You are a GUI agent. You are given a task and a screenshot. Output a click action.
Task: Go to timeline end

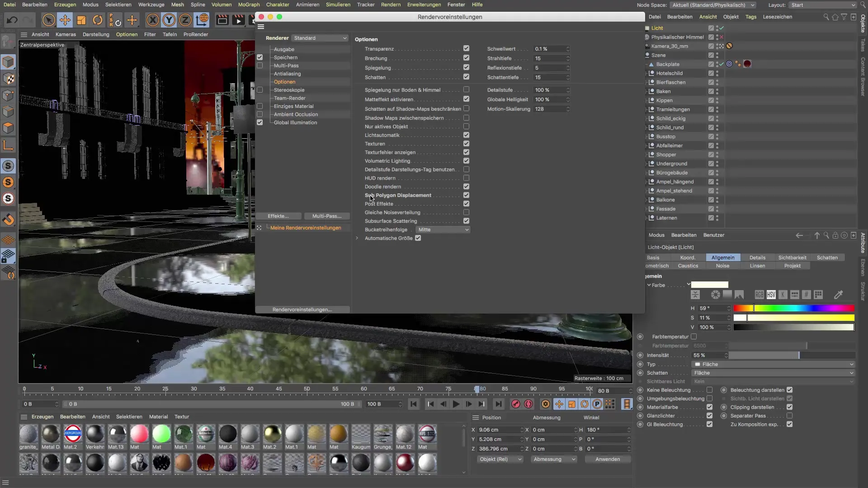(498, 404)
